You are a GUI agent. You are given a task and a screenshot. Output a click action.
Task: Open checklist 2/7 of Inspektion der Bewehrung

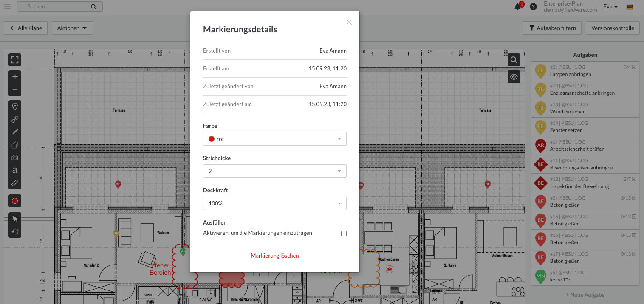point(630,179)
